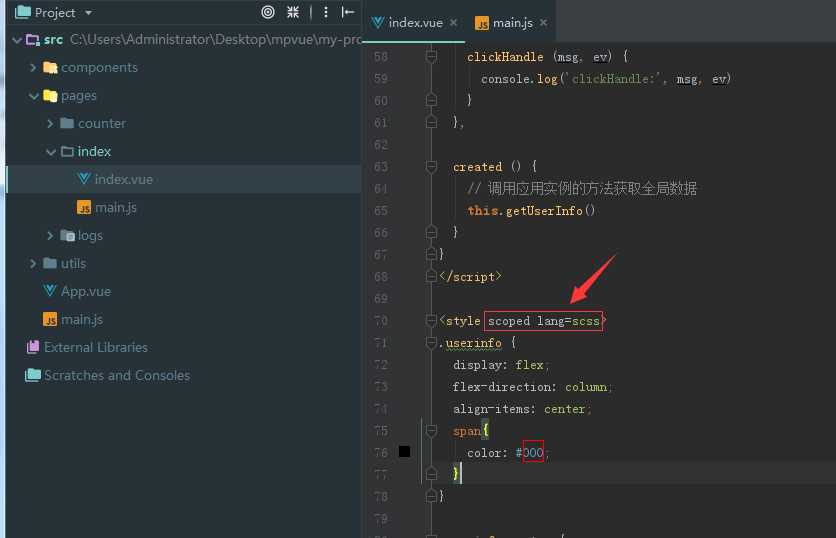Fold the clickHandle method at line 58
The image size is (836, 538).
pos(431,56)
